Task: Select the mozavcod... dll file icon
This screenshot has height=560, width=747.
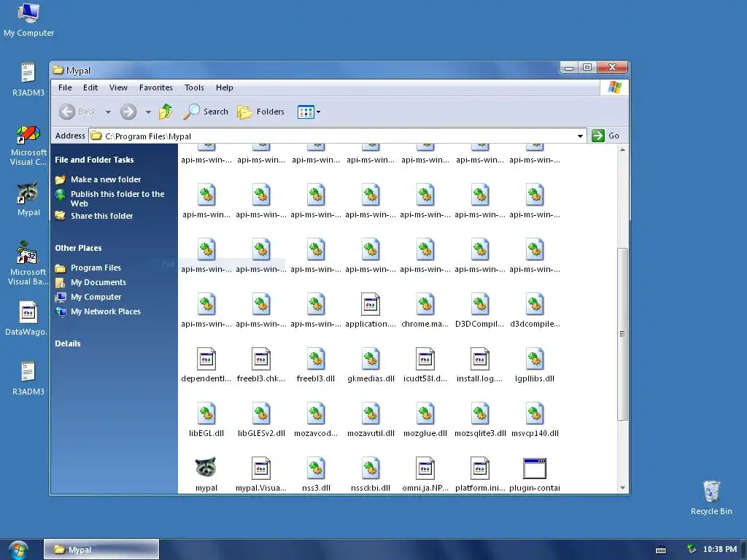Action: click(x=315, y=414)
